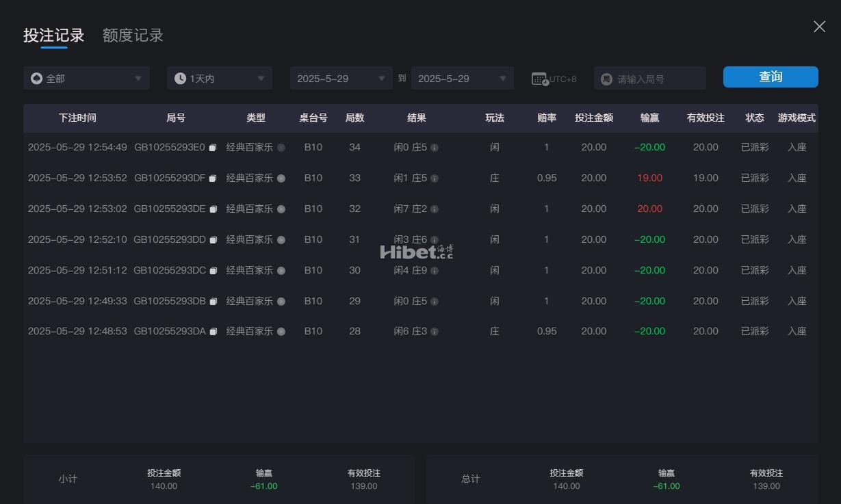
Task: Copy round number GB10255293E0
Action: [213, 148]
